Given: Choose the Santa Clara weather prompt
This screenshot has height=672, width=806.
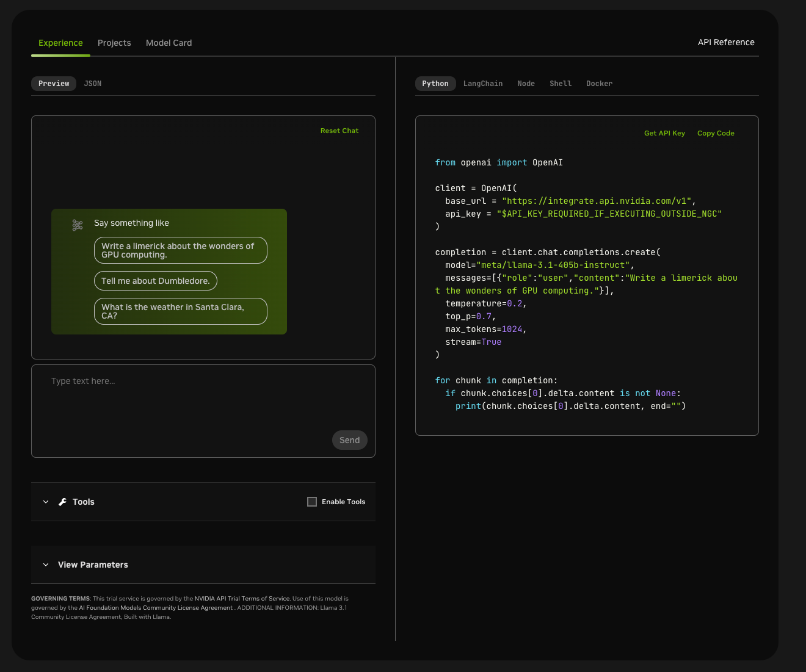Looking at the screenshot, I should click(x=181, y=311).
